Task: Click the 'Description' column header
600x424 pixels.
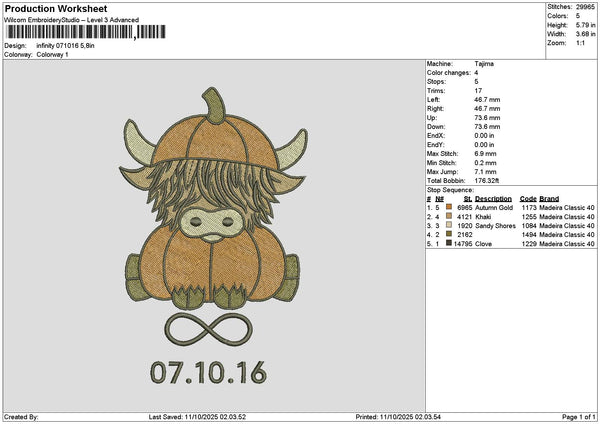Action: click(x=493, y=199)
